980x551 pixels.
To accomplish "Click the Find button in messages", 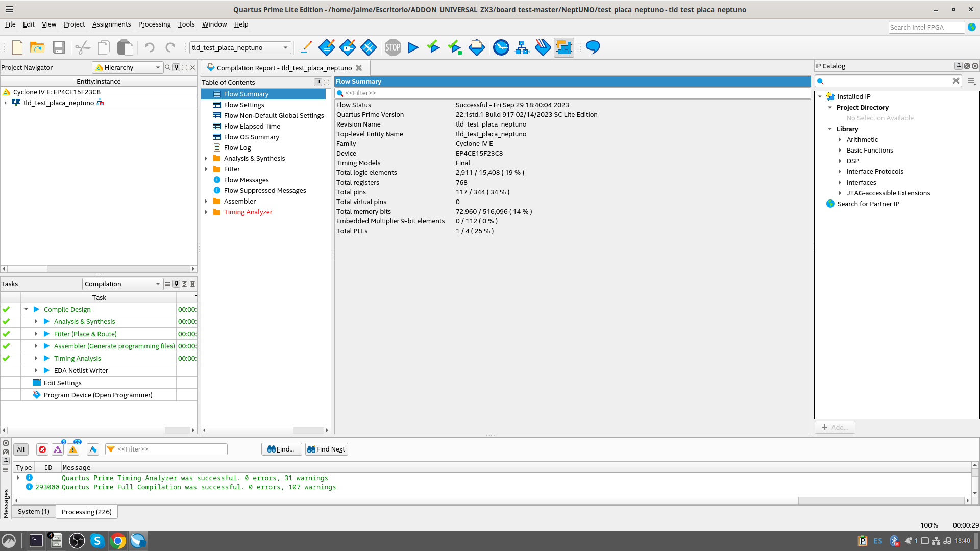I will pyautogui.click(x=279, y=449).
